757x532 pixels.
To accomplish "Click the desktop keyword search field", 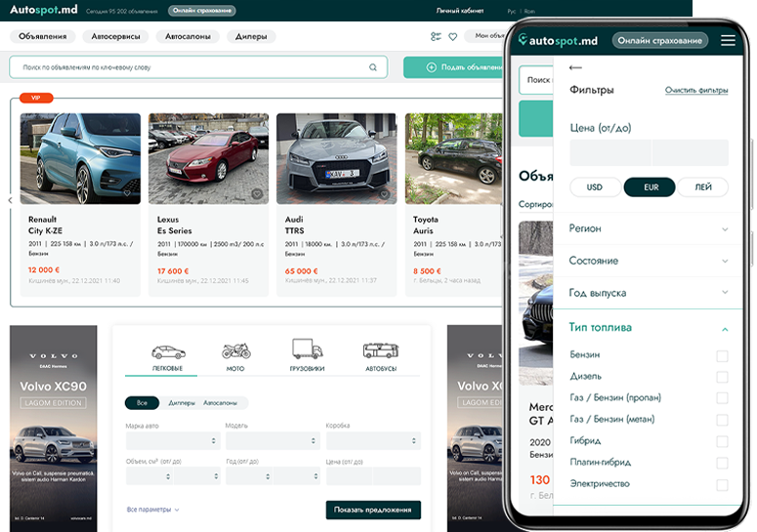I will pyautogui.click(x=198, y=67).
